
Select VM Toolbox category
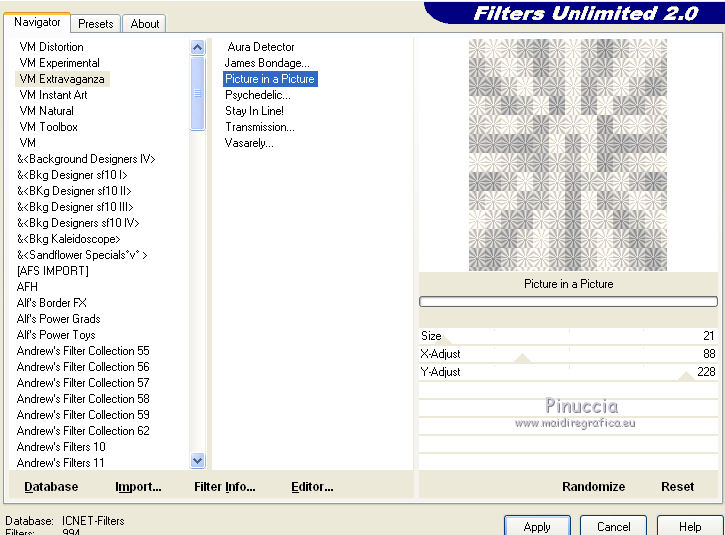point(48,127)
